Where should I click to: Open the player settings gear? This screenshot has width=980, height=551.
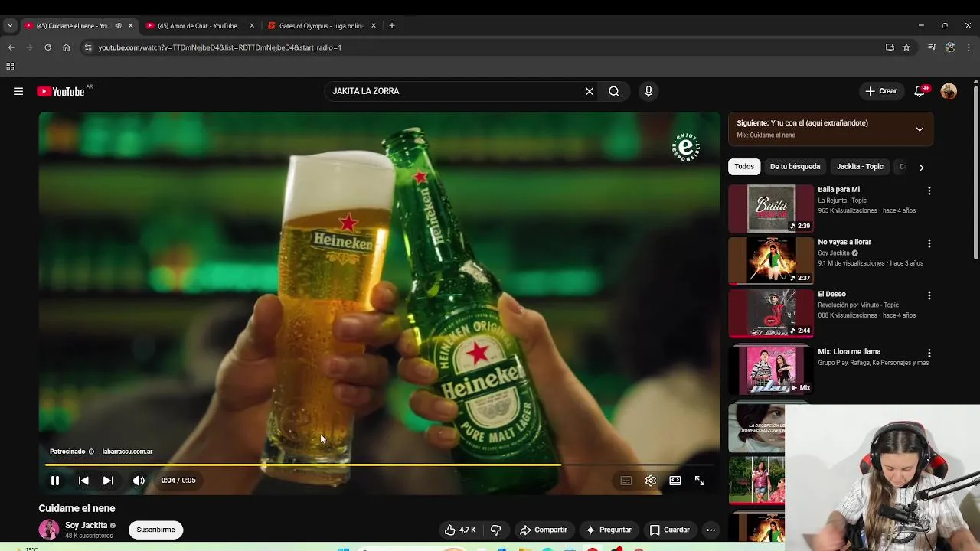coord(651,481)
